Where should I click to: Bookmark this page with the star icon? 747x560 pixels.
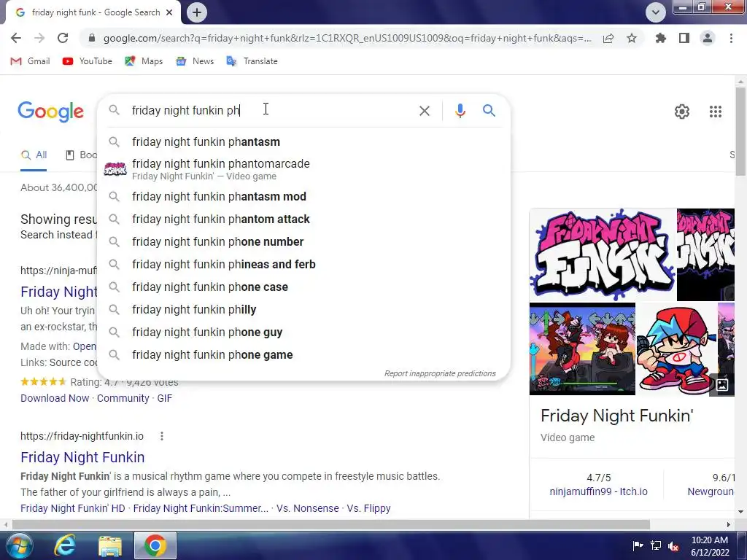click(632, 38)
